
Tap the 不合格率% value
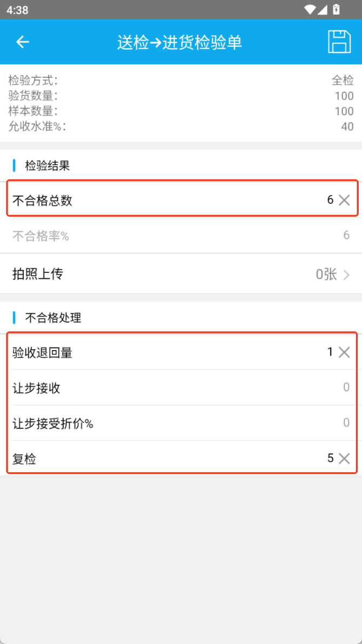click(346, 235)
